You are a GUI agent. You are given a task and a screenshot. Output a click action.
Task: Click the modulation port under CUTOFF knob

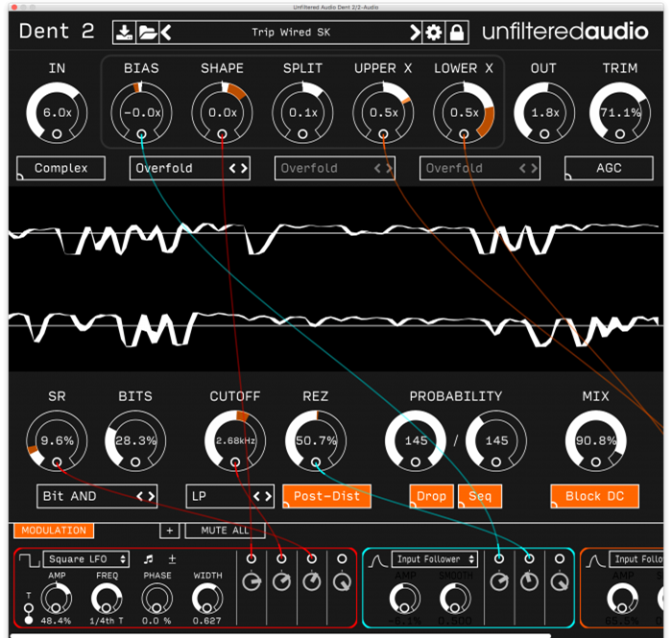[235, 462]
